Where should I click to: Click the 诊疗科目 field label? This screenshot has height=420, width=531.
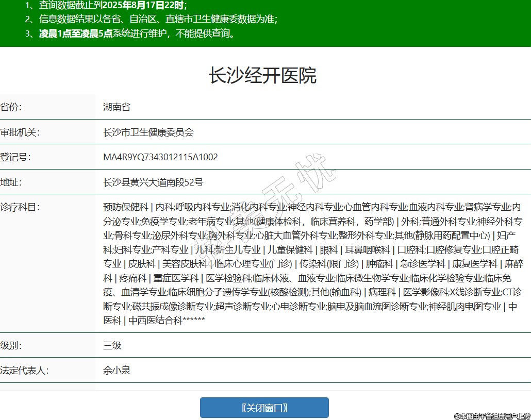coord(20,207)
